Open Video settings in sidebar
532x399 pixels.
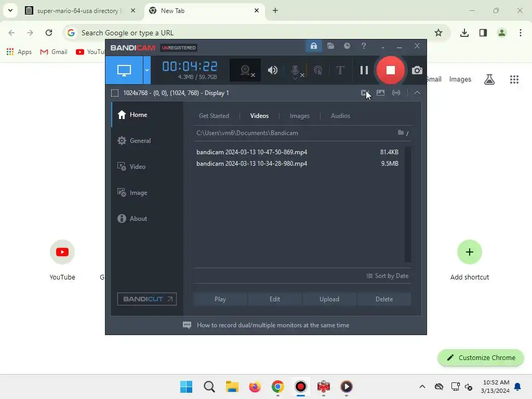[147, 167]
